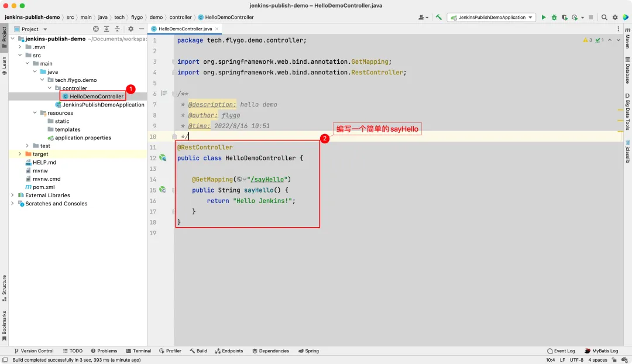Fold the Javadoc comment at line 6
The height and width of the screenshot is (364, 632).
tap(174, 94)
